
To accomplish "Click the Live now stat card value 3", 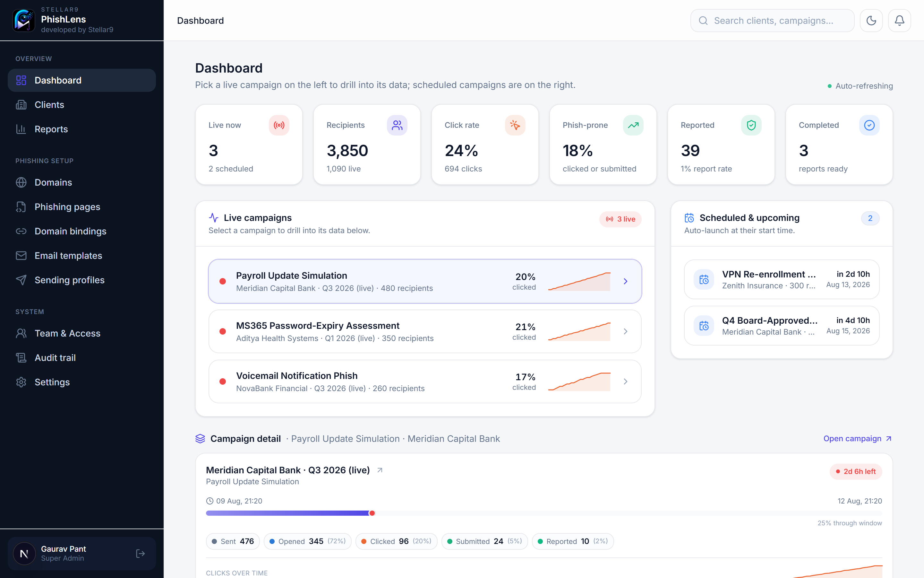I will (213, 151).
